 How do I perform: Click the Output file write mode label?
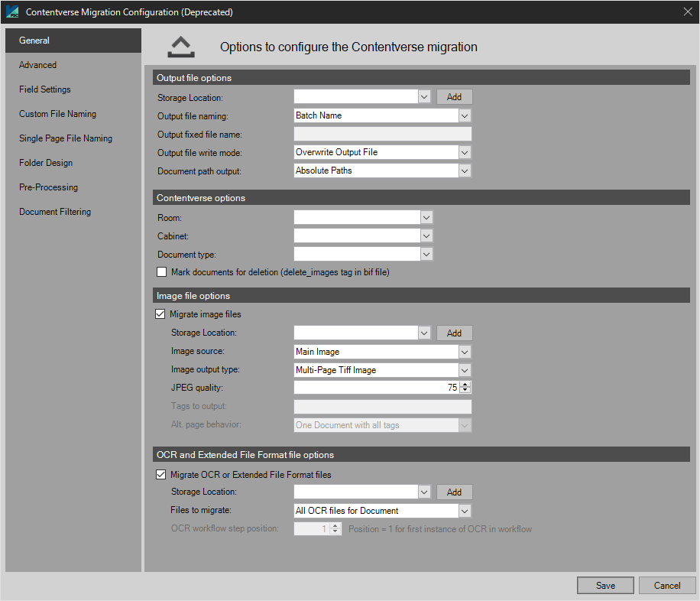(199, 153)
